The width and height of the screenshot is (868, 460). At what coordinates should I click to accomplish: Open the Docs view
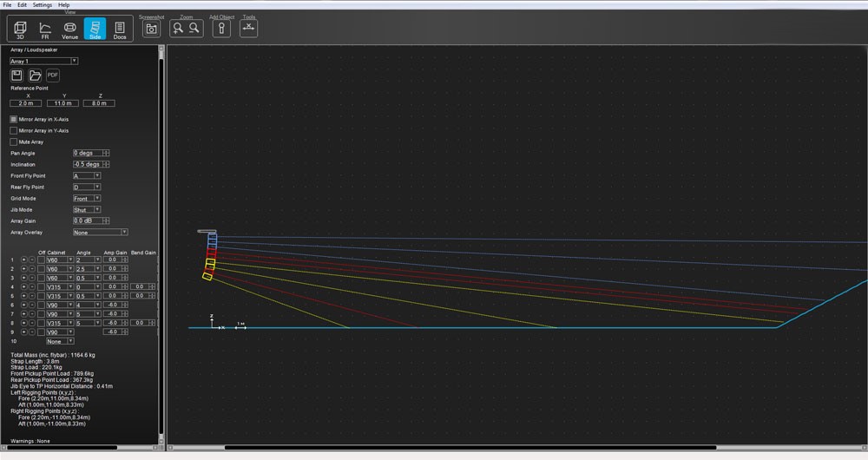pos(120,30)
